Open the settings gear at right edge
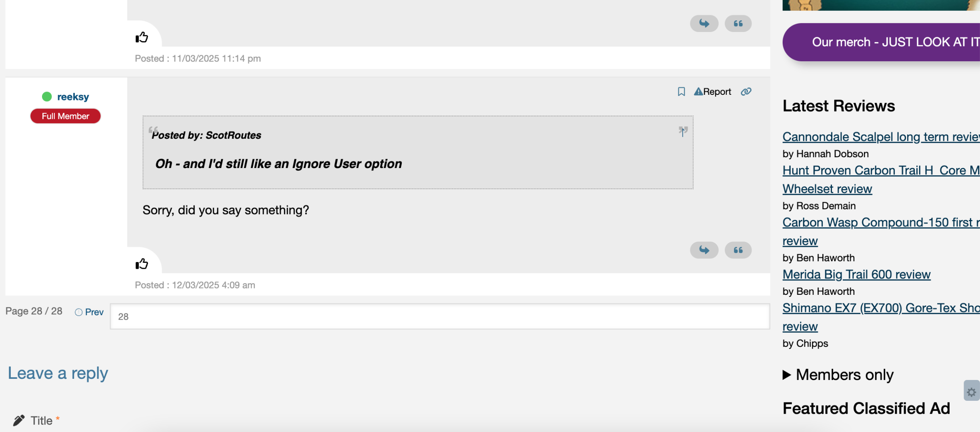 [971, 392]
